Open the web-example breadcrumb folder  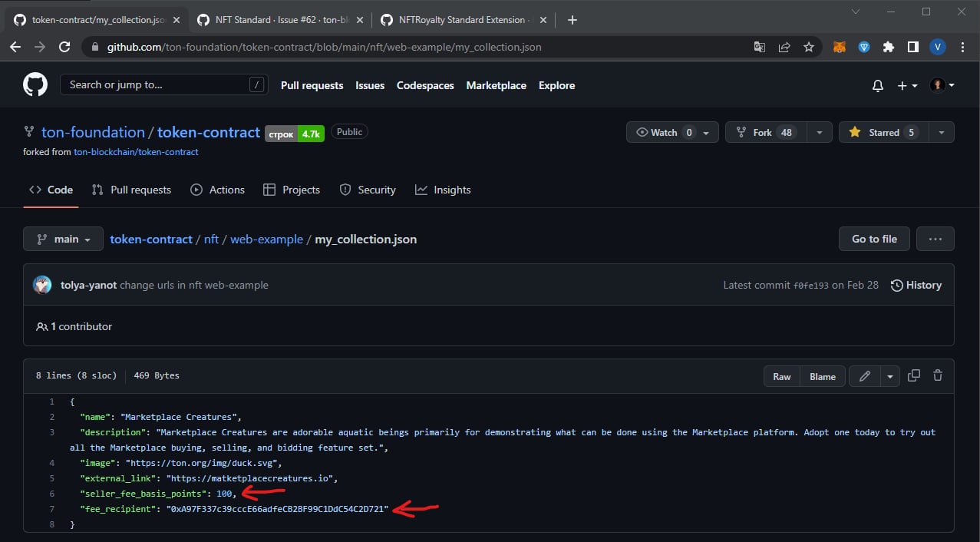click(x=266, y=240)
